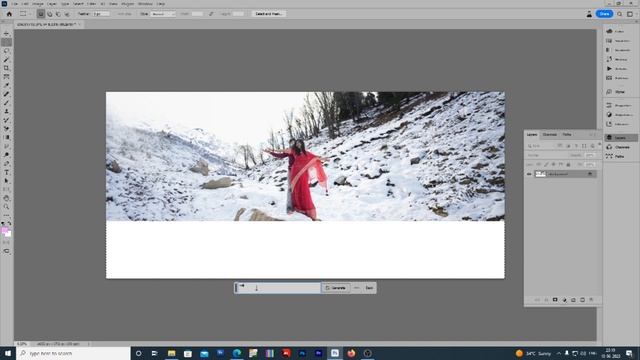Click the Add to selection mode button

[x=50, y=14]
